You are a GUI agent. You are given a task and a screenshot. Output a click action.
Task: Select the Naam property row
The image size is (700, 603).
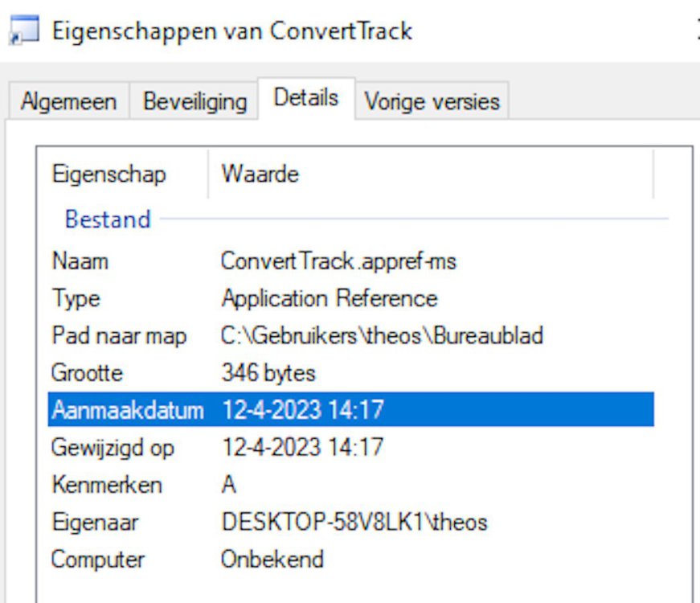pos(80,261)
